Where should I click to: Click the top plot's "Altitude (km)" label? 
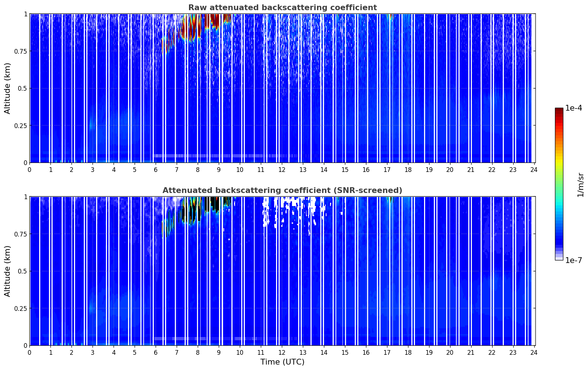(8, 88)
